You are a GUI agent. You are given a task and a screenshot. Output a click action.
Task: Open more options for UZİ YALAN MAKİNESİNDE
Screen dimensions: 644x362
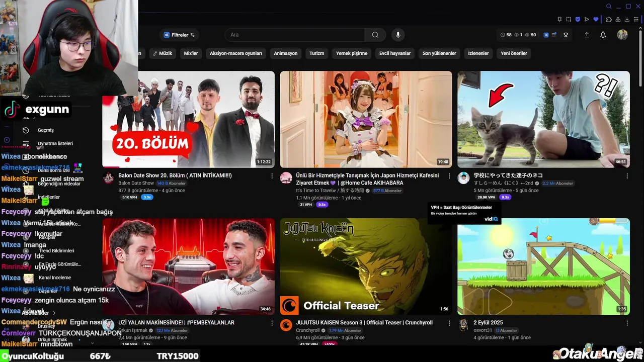(x=272, y=323)
